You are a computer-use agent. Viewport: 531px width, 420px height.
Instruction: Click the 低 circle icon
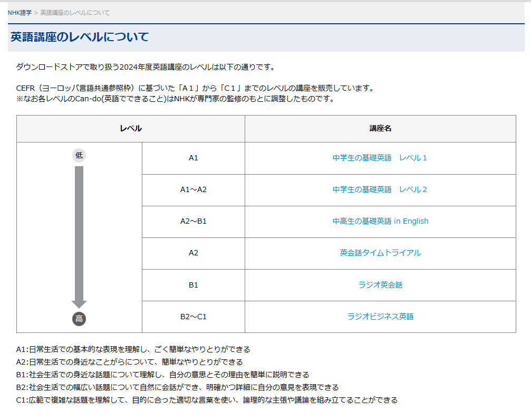(x=79, y=155)
